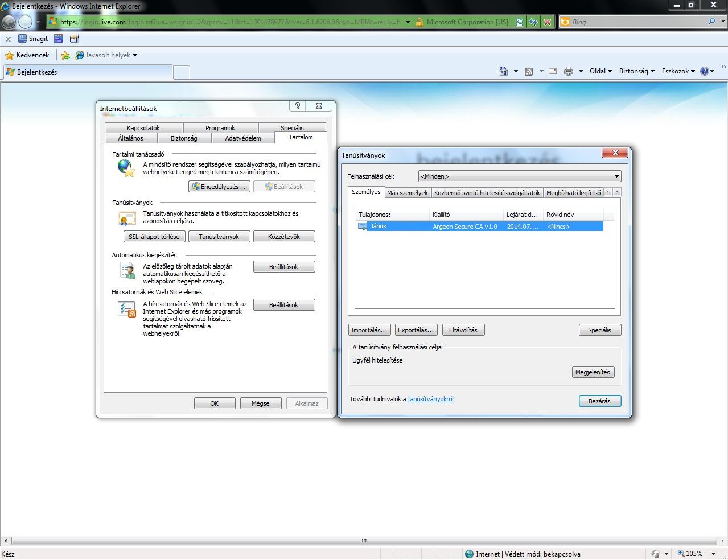The height and width of the screenshot is (560, 728).
Task: Click the Snagit capture button
Action: coord(33,39)
